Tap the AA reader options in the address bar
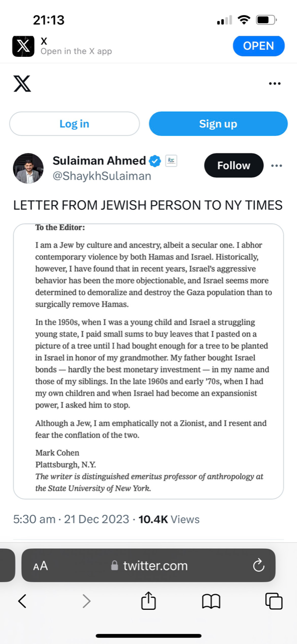This screenshot has width=297, height=644. (40, 566)
